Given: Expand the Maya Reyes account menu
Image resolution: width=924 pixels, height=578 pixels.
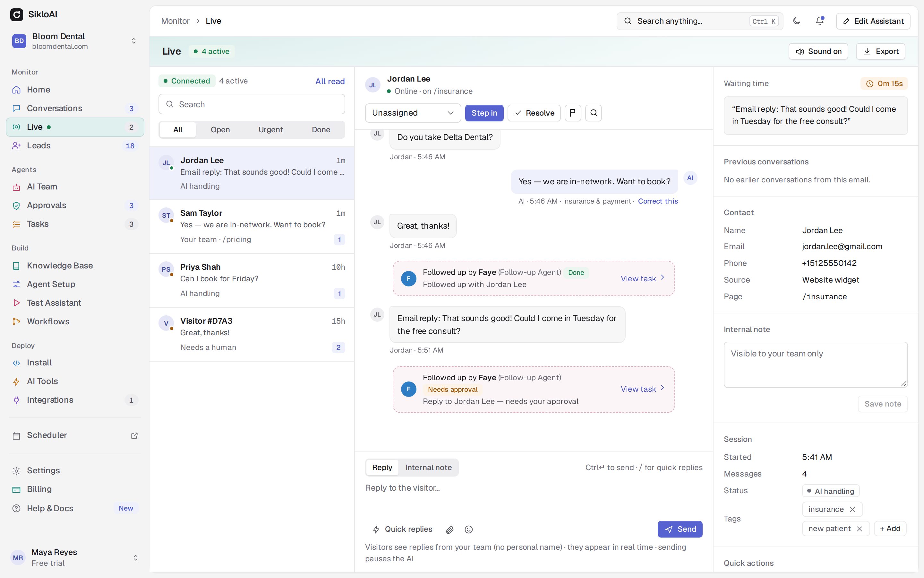Looking at the screenshot, I should [75, 557].
